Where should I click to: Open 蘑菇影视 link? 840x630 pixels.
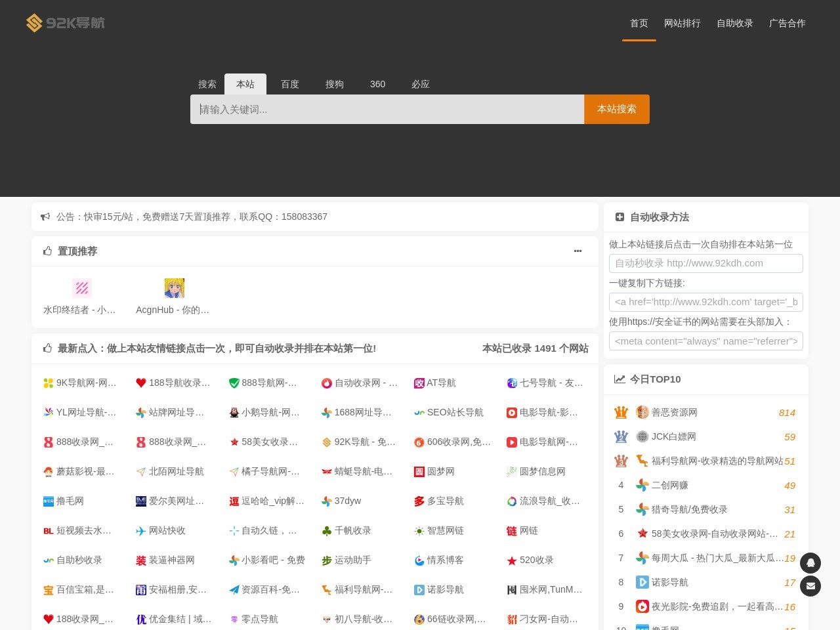coord(79,471)
